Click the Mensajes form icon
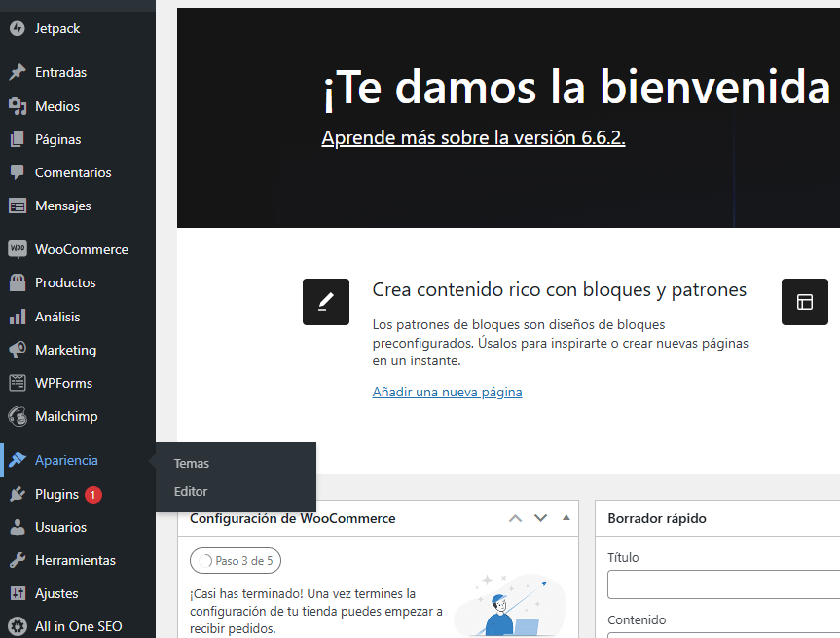Screen dimensions: 840x638 tap(18, 206)
